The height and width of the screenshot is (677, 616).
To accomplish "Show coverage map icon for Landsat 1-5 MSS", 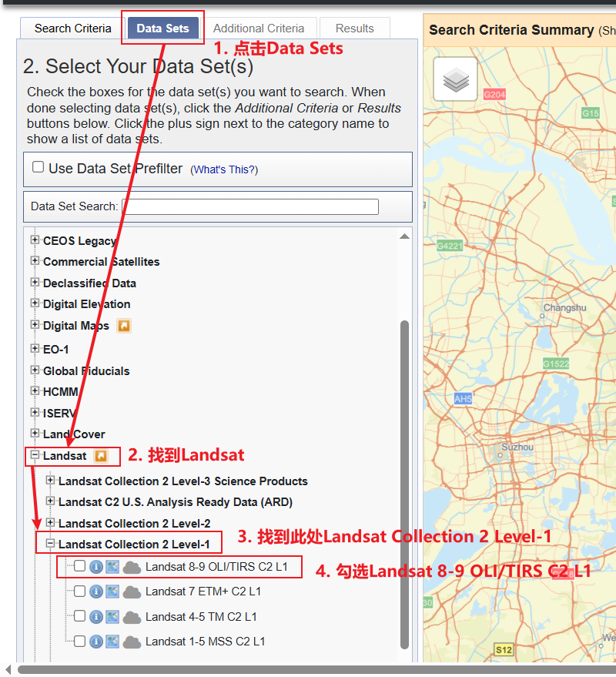I will (x=112, y=642).
